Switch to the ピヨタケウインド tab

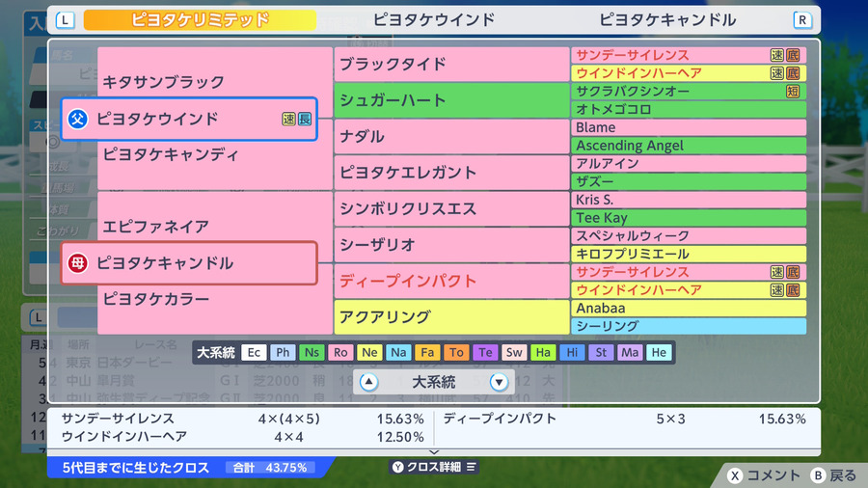point(433,20)
